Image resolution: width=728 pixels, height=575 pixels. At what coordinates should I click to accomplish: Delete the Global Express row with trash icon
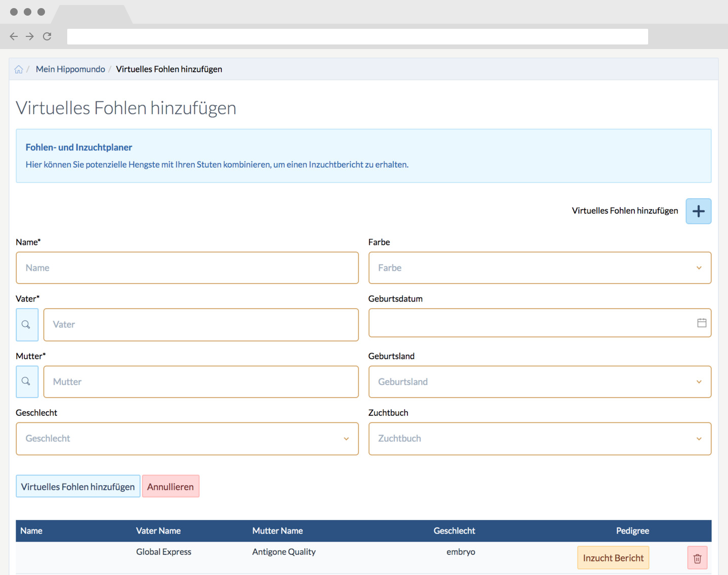tap(697, 558)
